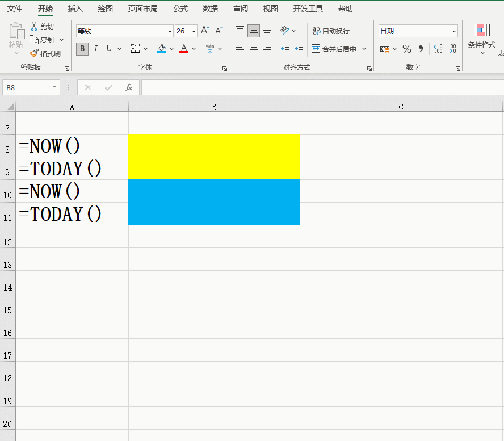Click Merge and Center (合并后居中) button

[x=334, y=49]
